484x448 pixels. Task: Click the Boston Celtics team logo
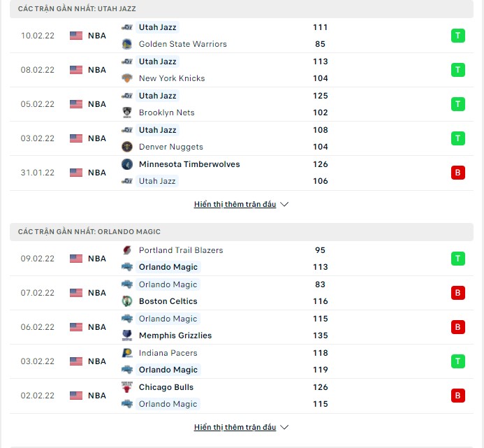[x=127, y=301]
